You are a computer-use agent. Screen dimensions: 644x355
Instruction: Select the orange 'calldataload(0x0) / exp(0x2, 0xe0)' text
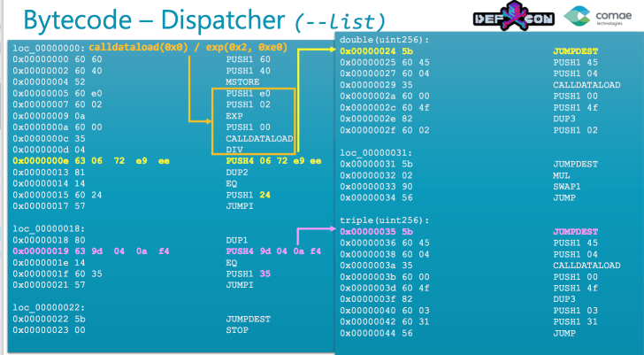(x=188, y=47)
